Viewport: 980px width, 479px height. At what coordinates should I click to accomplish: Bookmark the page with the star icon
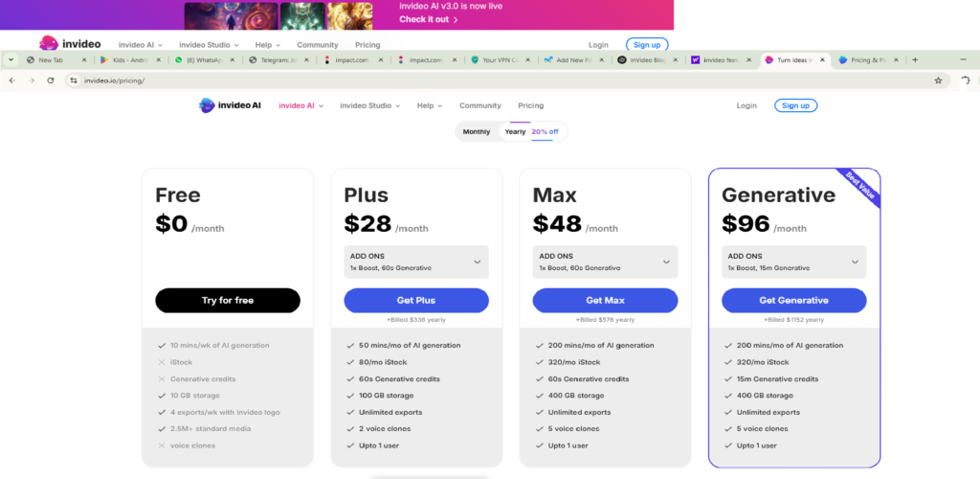[x=938, y=80]
